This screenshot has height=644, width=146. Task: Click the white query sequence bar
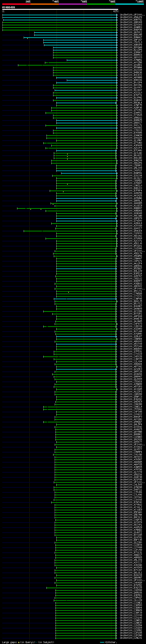coord(60,10)
